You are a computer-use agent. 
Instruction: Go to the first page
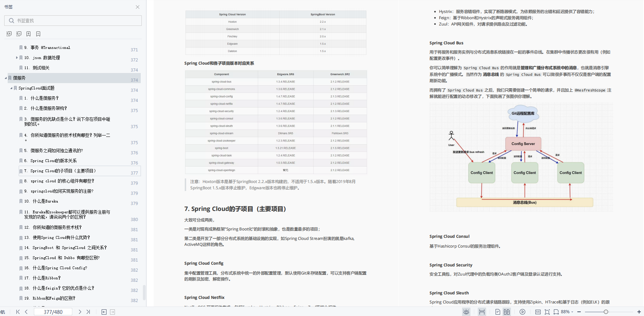click(x=18, y=312)
